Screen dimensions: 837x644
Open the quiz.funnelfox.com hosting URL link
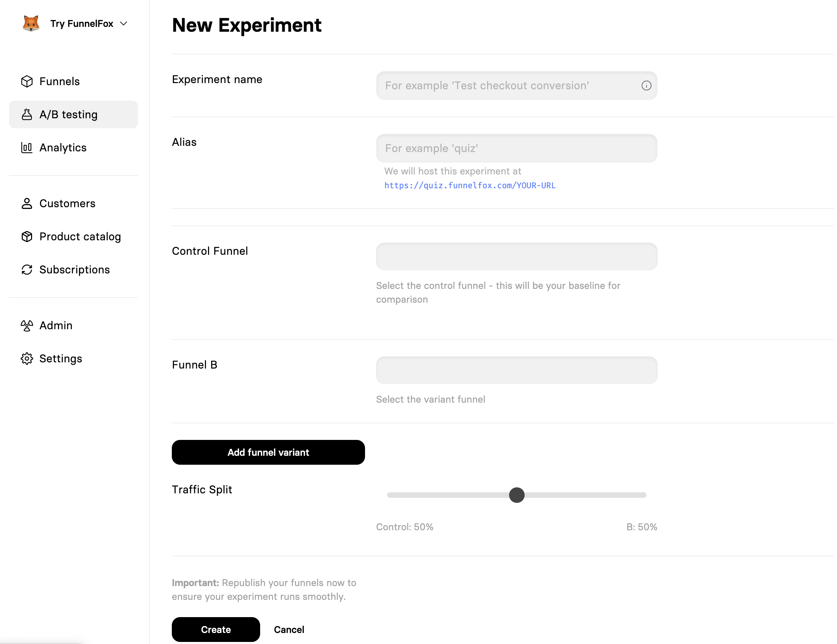pos(470,185)
